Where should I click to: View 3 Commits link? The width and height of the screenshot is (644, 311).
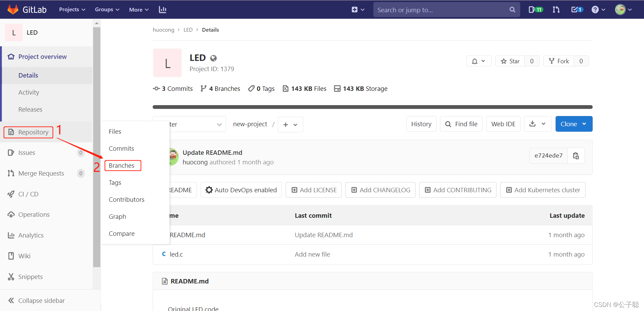173,88
